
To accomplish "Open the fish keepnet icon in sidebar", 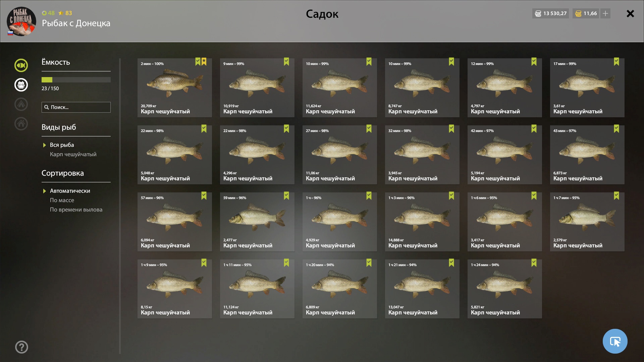I will 21,65.
